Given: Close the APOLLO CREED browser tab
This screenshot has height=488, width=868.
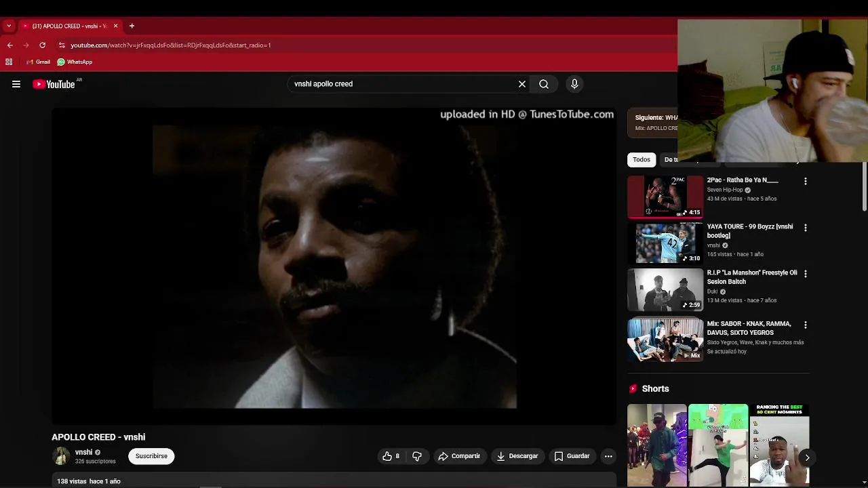Looking at the screenshot, I should pyautogui.click(x=115, y=26).
